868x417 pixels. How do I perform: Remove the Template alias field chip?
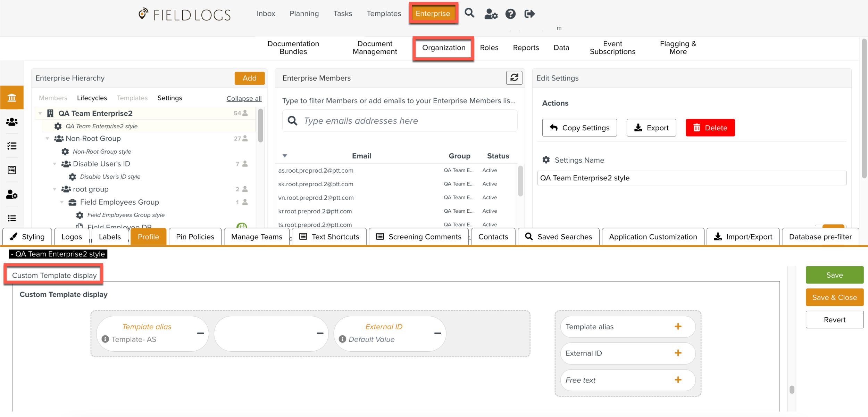200,333
